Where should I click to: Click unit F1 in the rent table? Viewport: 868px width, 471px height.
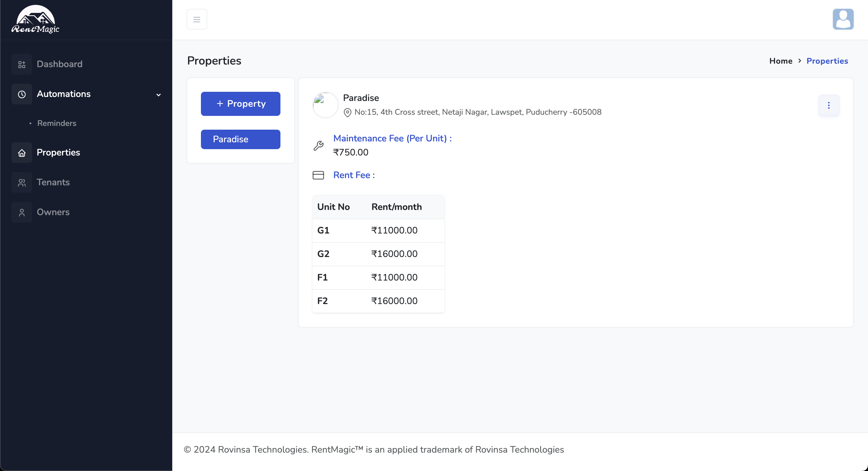pos(322,277)
